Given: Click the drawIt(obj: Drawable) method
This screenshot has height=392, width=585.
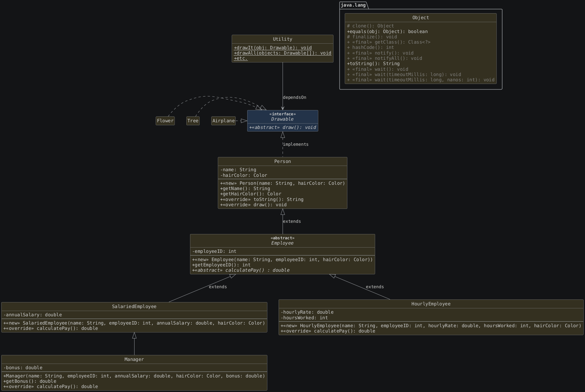Looking at the screenshot, I should click(273, 48).
